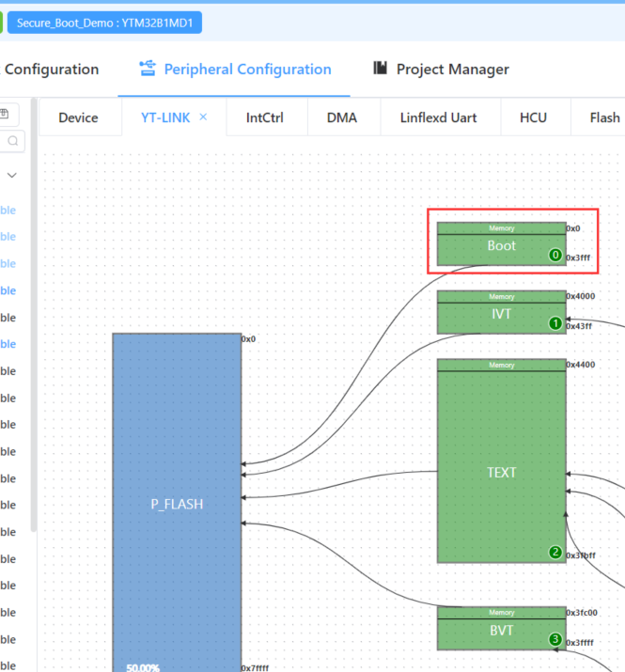Select the Linflexd Uart tab

tap(438, 117)
